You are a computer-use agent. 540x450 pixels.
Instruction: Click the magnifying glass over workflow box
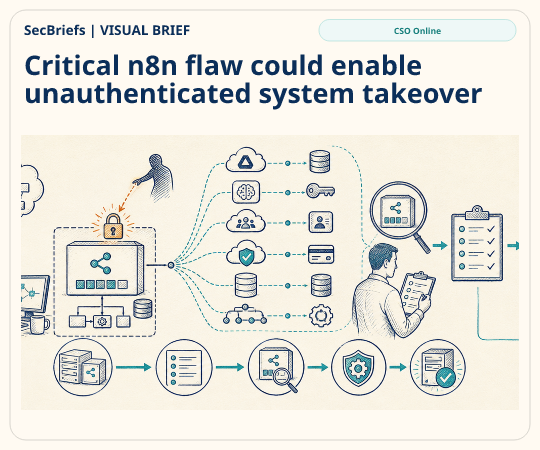401,217
